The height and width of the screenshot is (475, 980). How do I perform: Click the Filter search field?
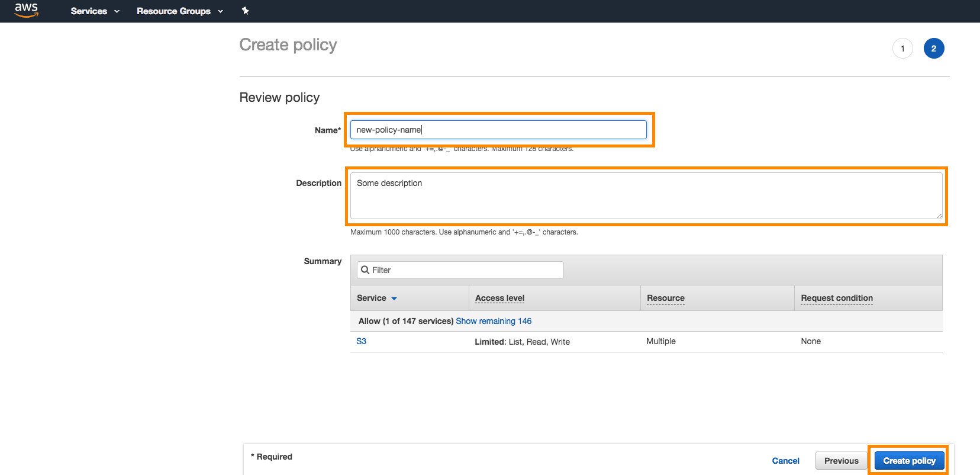click(460, 270)
